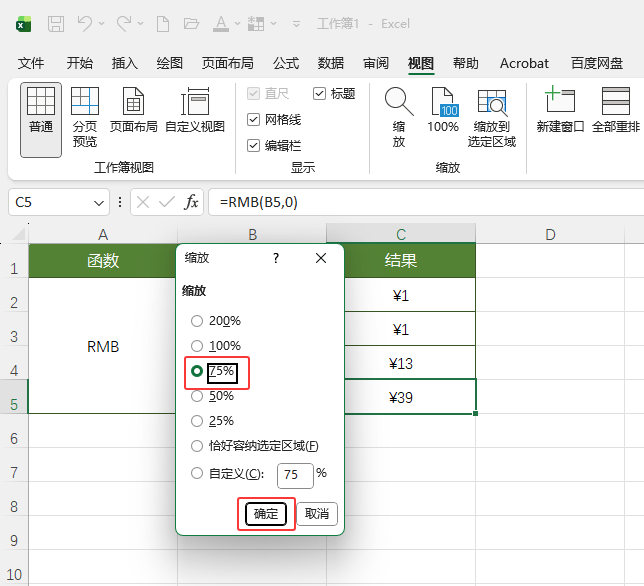Switch to the 公式 tab

click(286, 63)
